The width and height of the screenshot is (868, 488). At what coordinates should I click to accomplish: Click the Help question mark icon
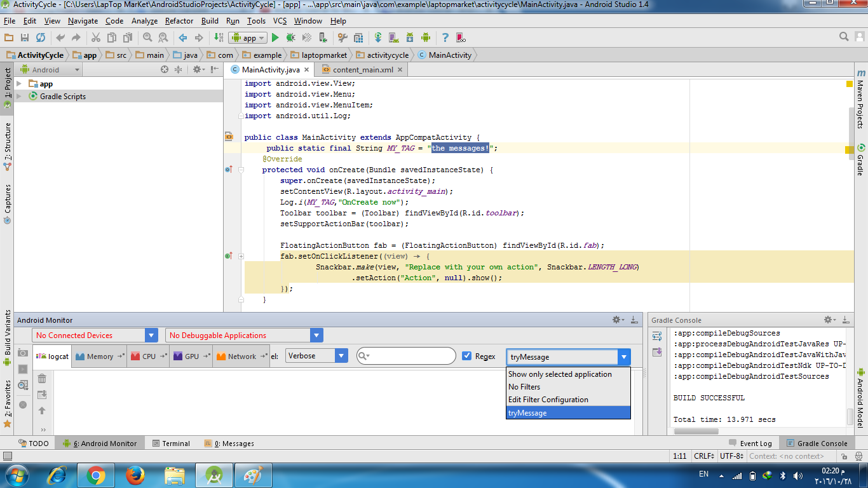point(445,37)
